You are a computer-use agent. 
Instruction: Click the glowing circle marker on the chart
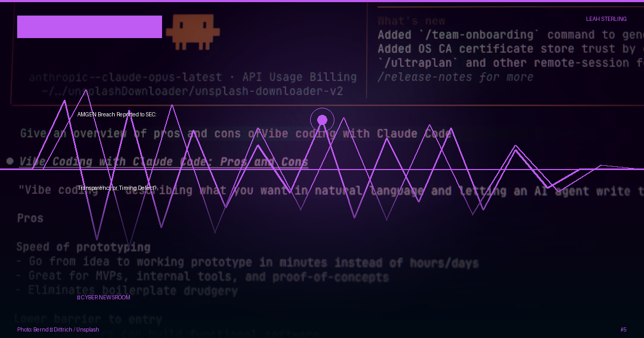click(x=322, y=120)
